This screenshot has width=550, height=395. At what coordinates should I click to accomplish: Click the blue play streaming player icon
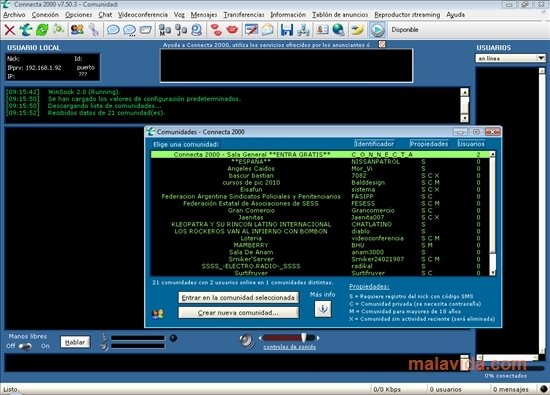pyautogui.click(x=377, y=30)
